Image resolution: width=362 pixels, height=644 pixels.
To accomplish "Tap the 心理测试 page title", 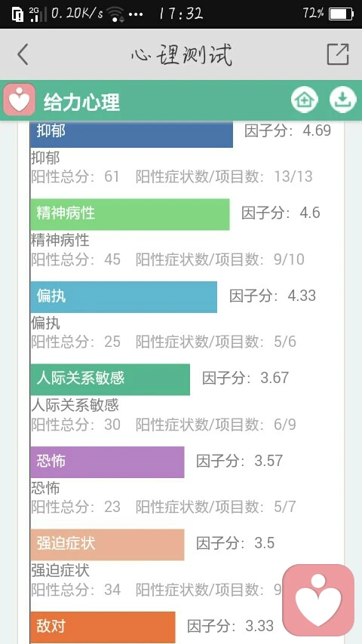I will click(182, 54).
